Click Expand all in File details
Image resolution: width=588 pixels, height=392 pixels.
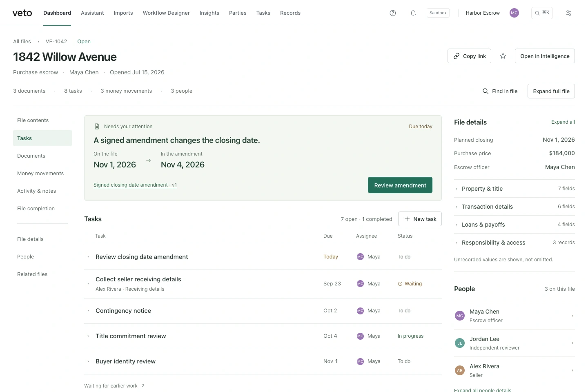pos(563,122)
